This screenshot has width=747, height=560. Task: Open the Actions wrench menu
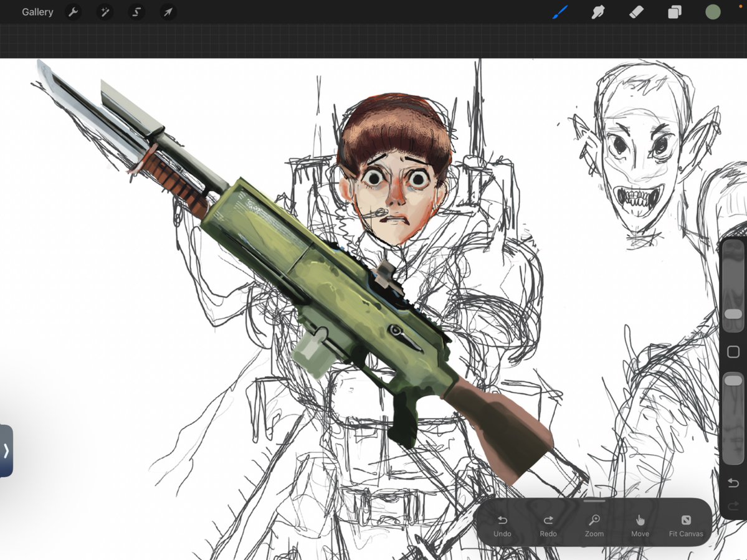[73, 12]
